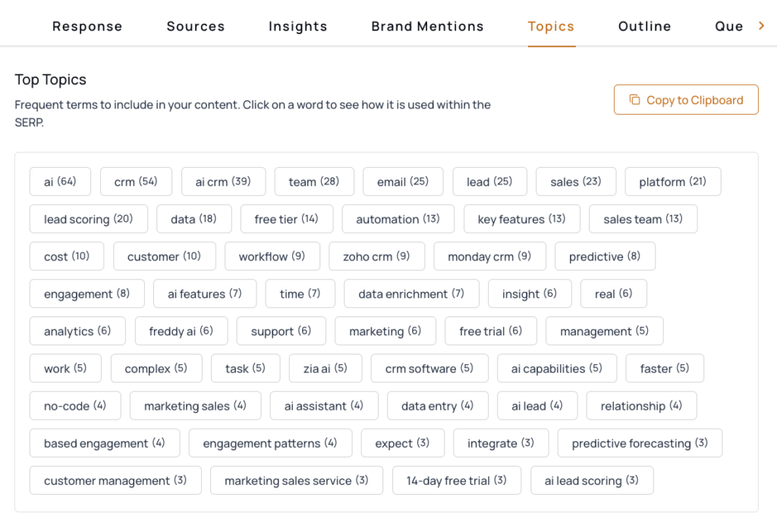This screenshot has width=777, height=532.
Task: Click the "no-code (4)" topic chip
Action: [x=75, y=406]
